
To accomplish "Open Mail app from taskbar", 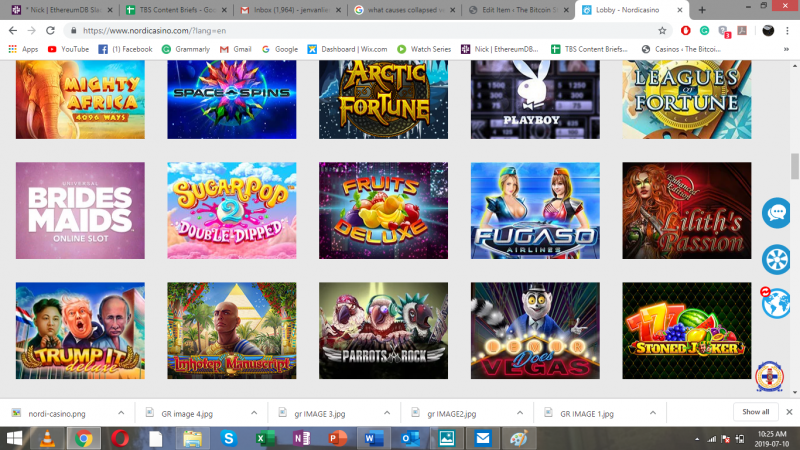I will [x=482, y=438].
